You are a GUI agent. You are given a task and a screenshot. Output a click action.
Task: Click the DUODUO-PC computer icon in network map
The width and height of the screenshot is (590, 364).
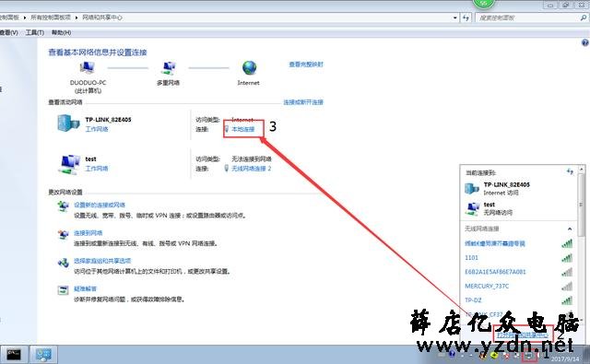click(x=88, y=68)
